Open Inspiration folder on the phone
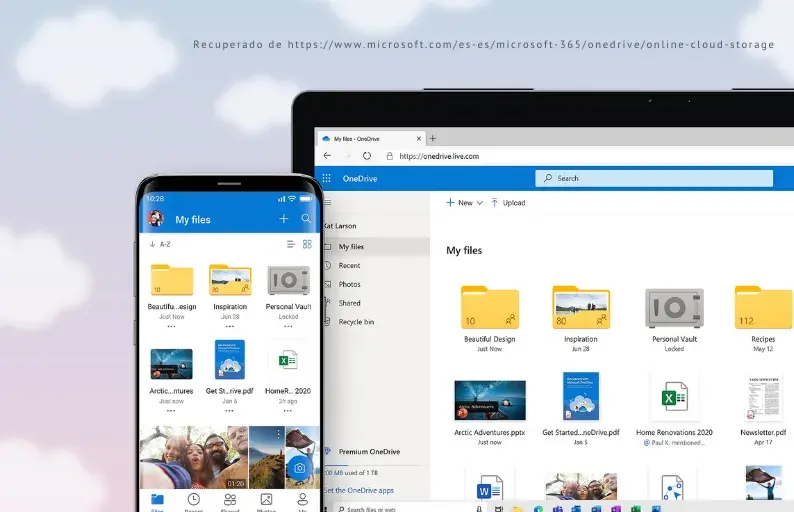The width and height of the screenshot is (794, 512). (230, 280)
